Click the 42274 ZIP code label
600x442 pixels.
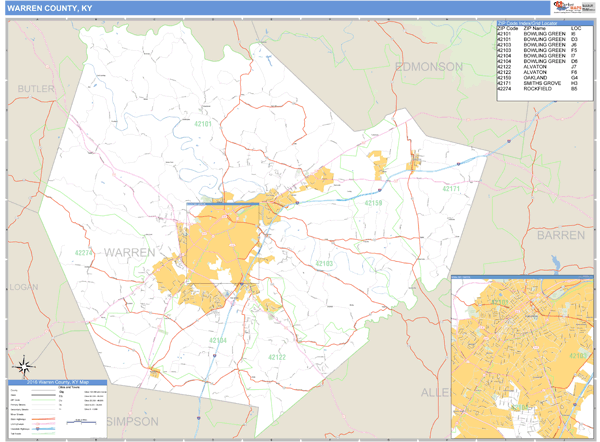[x=83, y=253]
